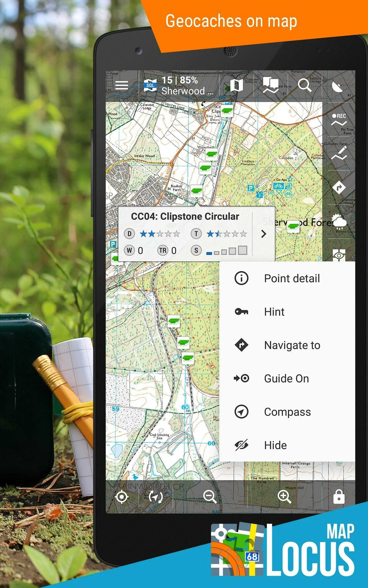
Task: Tap the geocache marker near Waterfield
Action: (211, 154)
